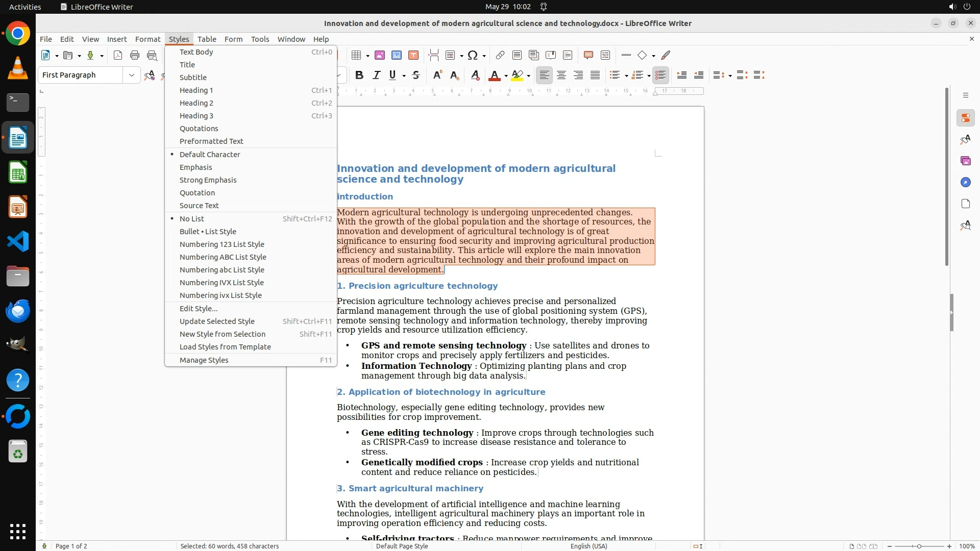Expand the highlighting color dropdown arrow
This screenshot has height=551, width=980.
(x=528, y=76)
